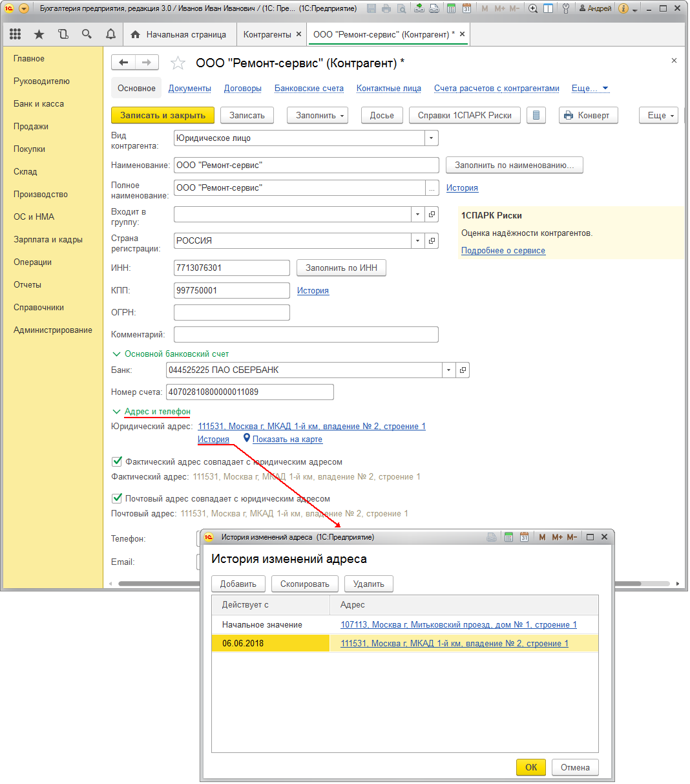
Task: Open Банковские счета link
Action: (309, 88)
